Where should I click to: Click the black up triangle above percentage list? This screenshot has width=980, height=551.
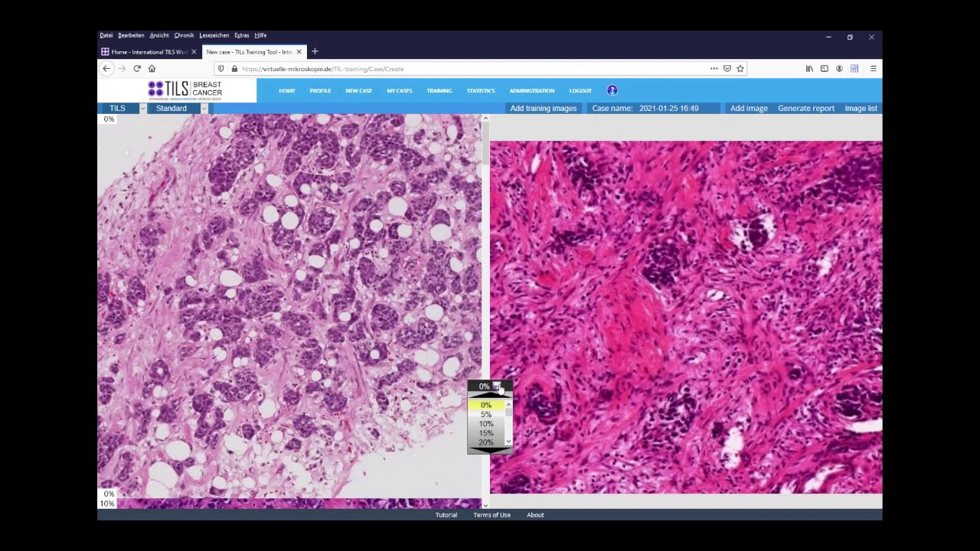click(x=490, y=396)
